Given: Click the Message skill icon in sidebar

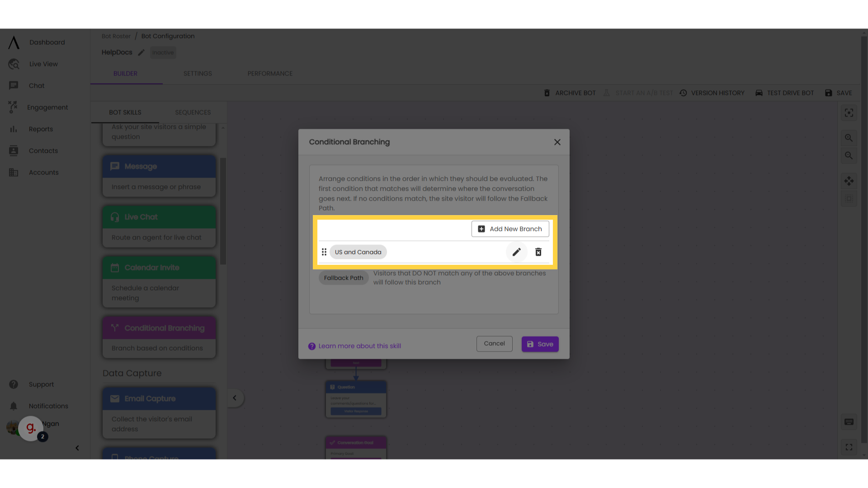Looking at the screenshot, I should click(x=114, y=166).
